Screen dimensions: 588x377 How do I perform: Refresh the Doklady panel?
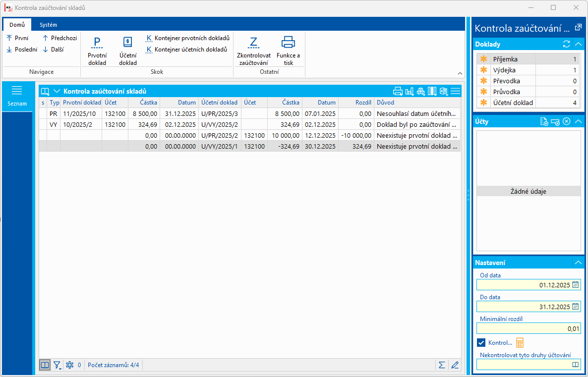[x=566, y=44]
